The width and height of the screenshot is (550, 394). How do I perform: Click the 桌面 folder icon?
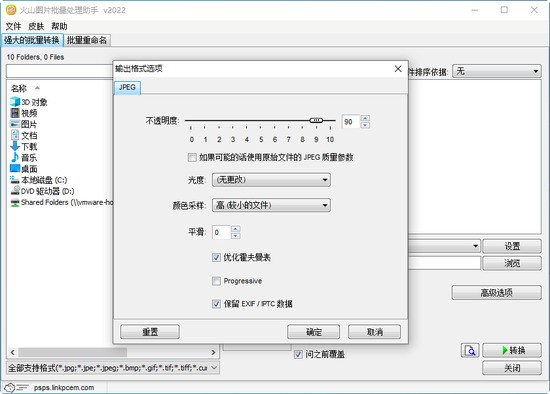pyautogui.click(x=15, y=168)
